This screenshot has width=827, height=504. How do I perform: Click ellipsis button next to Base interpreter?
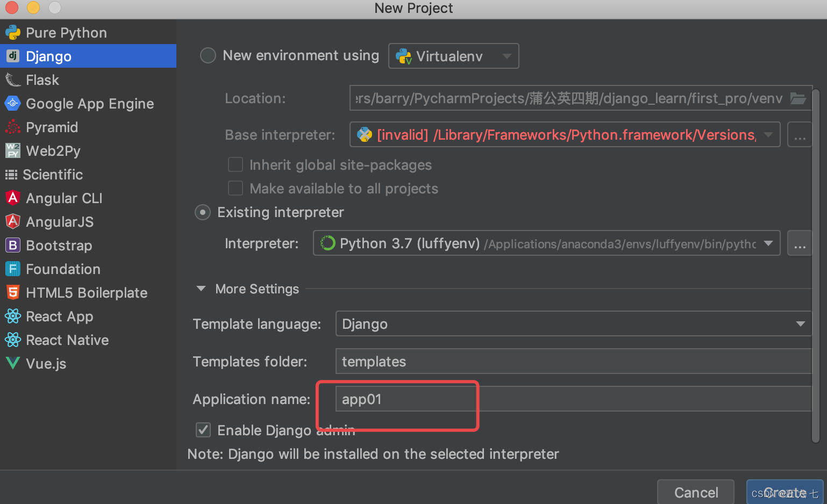coord(800,134)
